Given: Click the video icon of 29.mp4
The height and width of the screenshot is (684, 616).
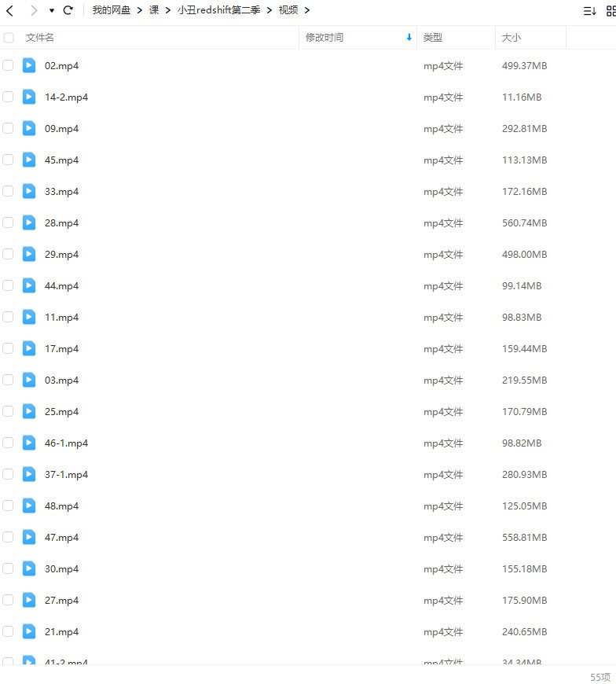Looking at the screenshot, I should click(x=29, y=254).
